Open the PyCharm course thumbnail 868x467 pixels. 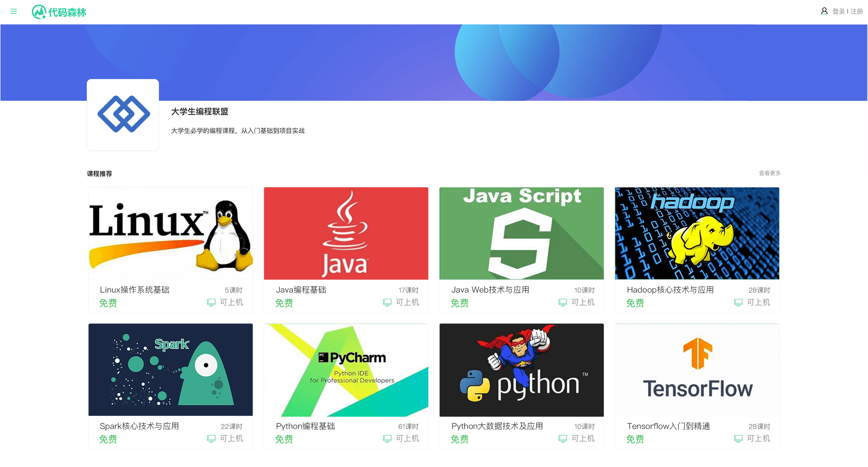[346, 370]
